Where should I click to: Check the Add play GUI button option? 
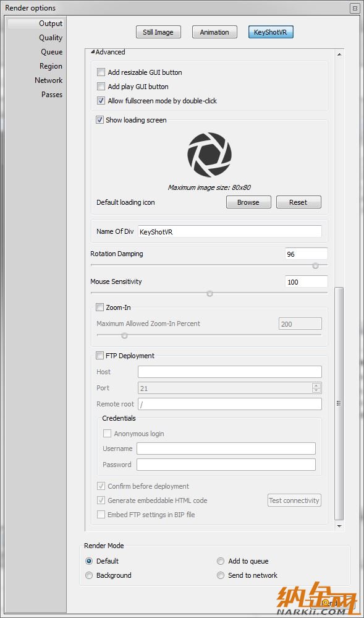(101, 87)
